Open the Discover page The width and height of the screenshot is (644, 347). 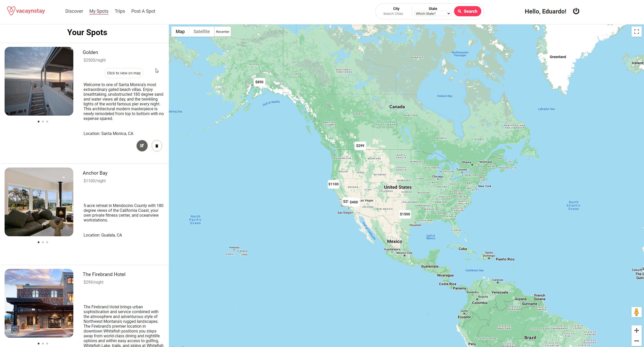pyautogui.click(x=74, y=11)
